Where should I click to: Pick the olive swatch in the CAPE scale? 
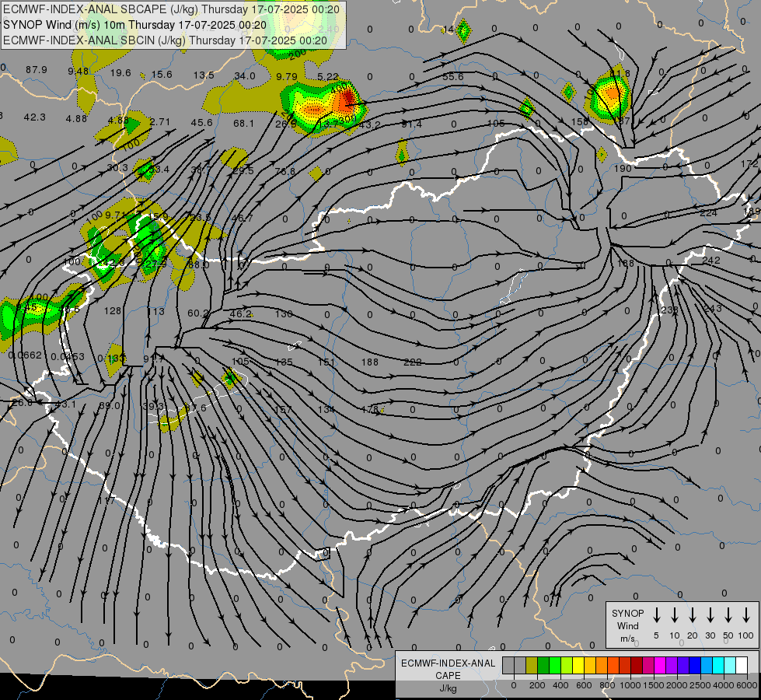click(x=532, y=665)
